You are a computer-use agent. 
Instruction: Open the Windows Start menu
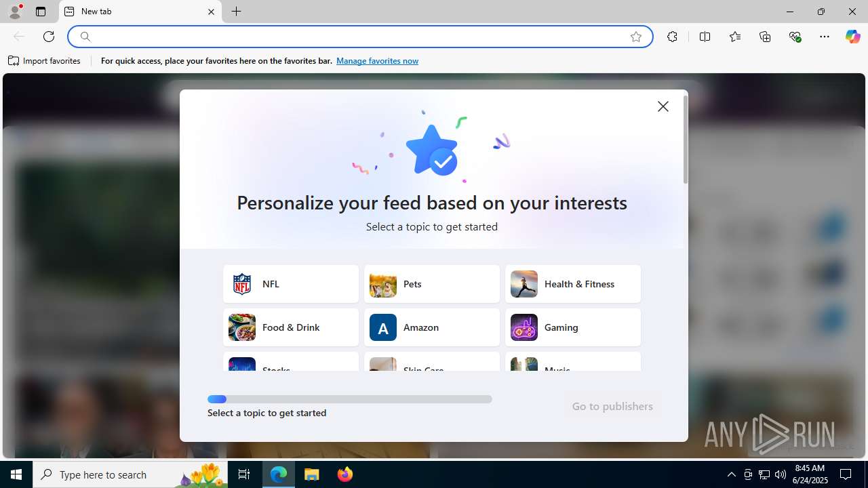16,474
